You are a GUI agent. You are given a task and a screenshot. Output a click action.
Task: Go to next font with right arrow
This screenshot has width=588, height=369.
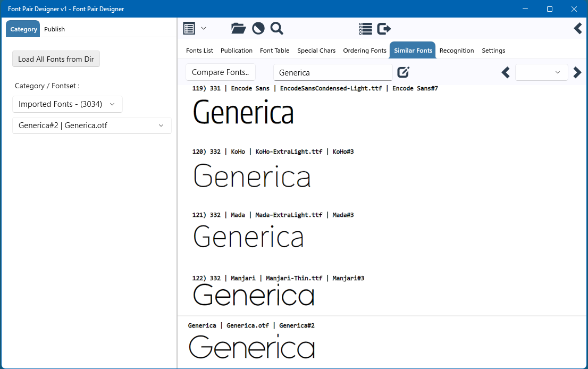click(577, 72)
